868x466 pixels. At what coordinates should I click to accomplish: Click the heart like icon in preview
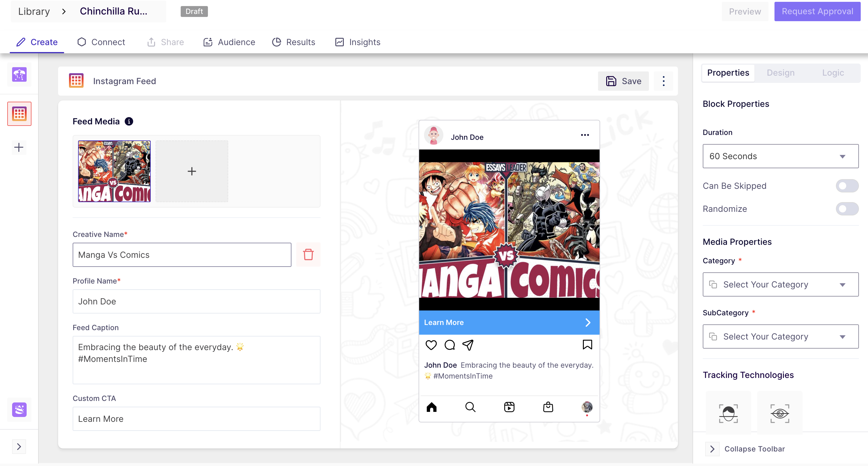[431, 345]
